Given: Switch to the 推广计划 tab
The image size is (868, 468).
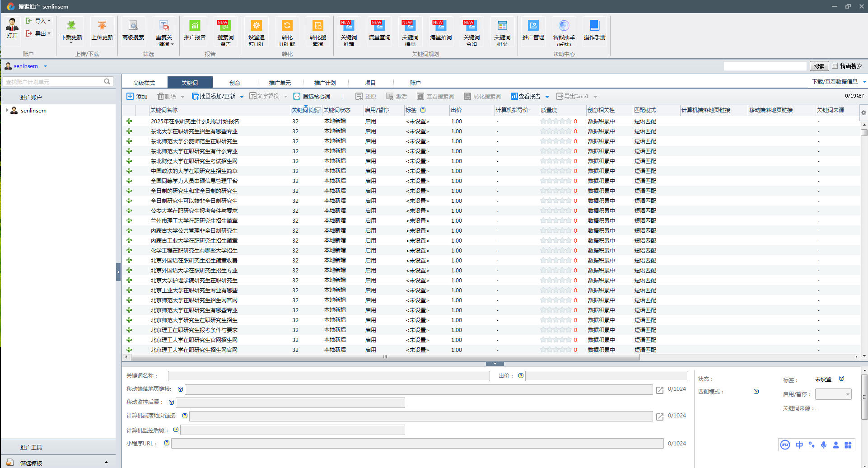Looking at the screenshot, I should coord(325,83).
